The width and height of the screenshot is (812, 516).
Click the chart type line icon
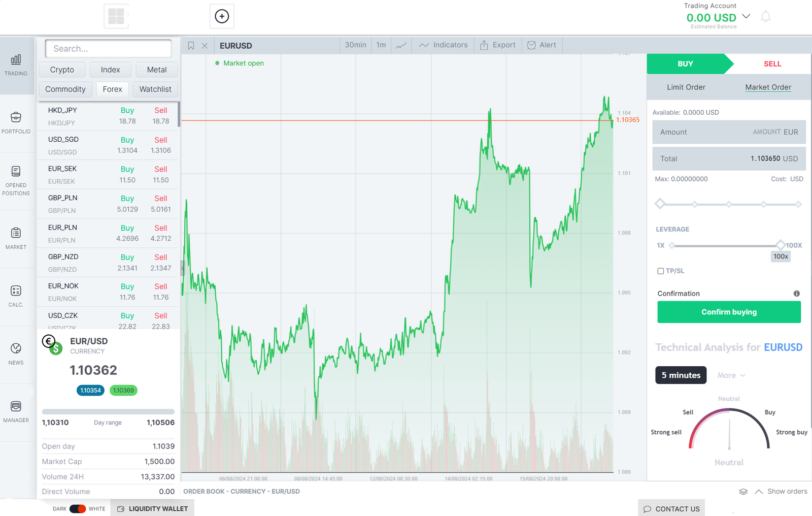pos(401,45)
